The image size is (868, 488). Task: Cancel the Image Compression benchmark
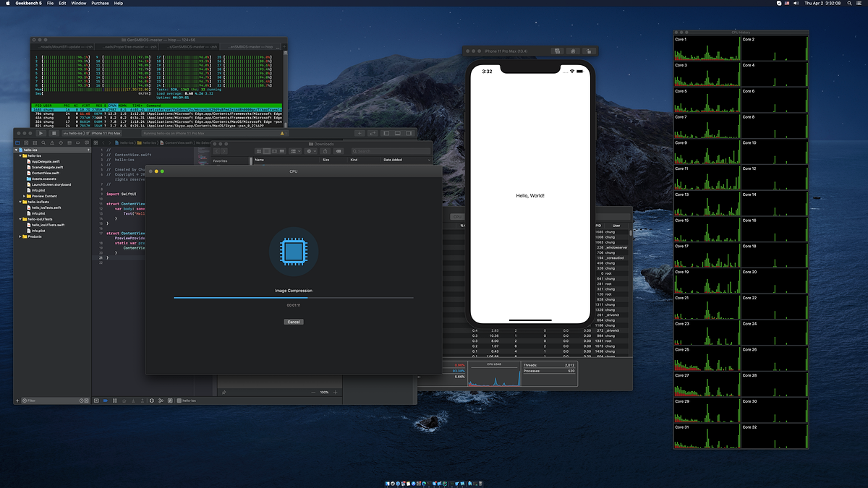[293, 322]
